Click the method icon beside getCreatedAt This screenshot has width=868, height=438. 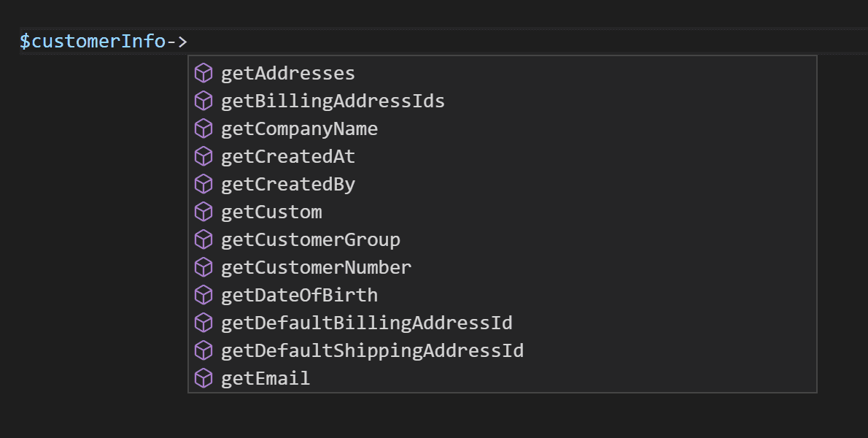pyautogui.click(x=203, y=156)
